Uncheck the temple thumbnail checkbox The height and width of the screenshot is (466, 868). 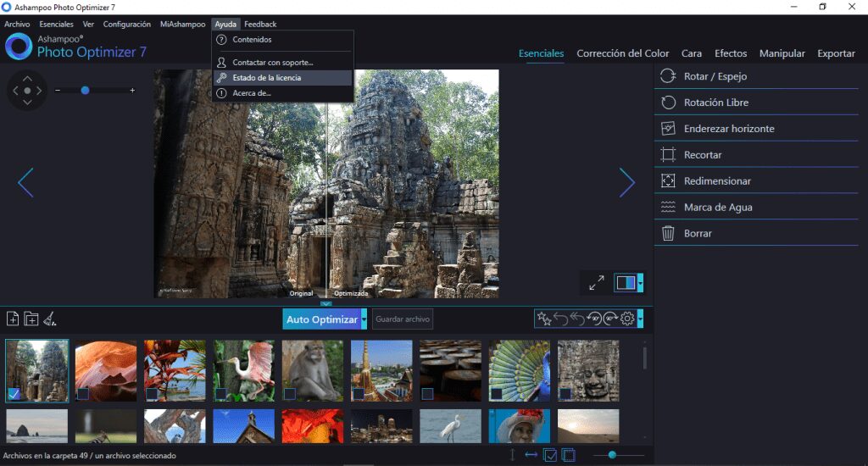(x=14, y=394)
